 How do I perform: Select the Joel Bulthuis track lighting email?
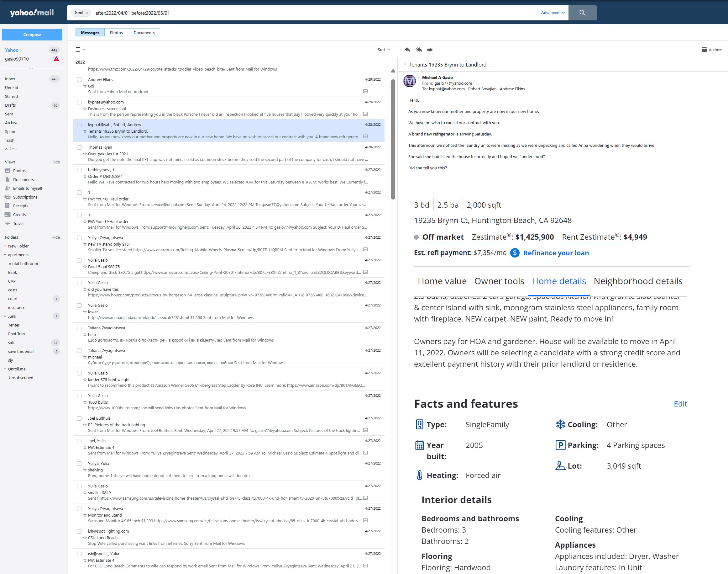pos(79,418)
